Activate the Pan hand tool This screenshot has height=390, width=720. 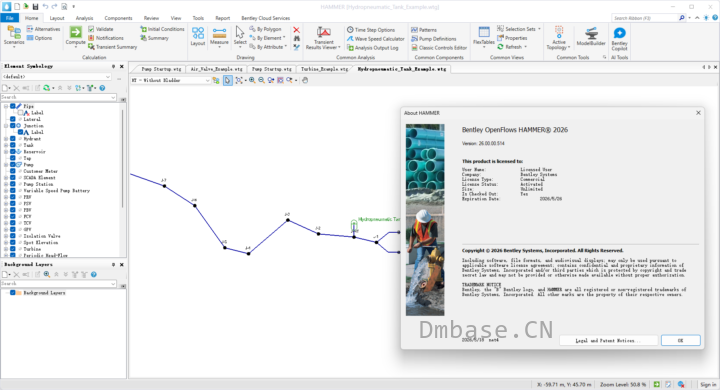pyautogui.click(x=305, y=80)
